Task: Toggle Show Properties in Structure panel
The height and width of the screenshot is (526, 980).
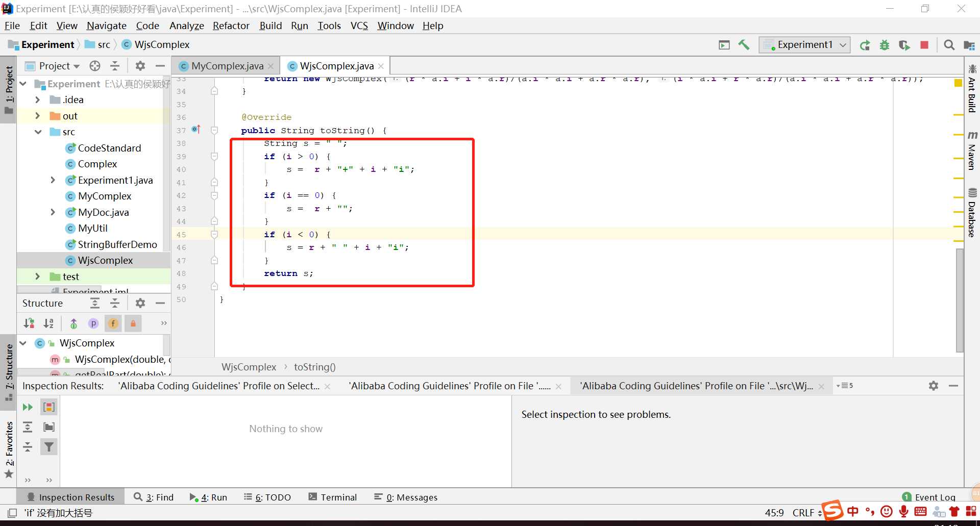Action: [93, 323]
